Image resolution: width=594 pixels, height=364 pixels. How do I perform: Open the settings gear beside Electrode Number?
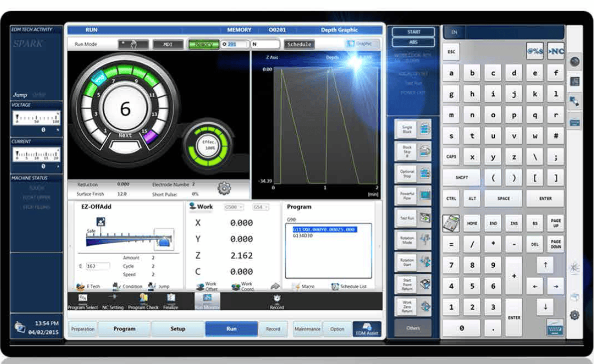(x=224, y=188)
